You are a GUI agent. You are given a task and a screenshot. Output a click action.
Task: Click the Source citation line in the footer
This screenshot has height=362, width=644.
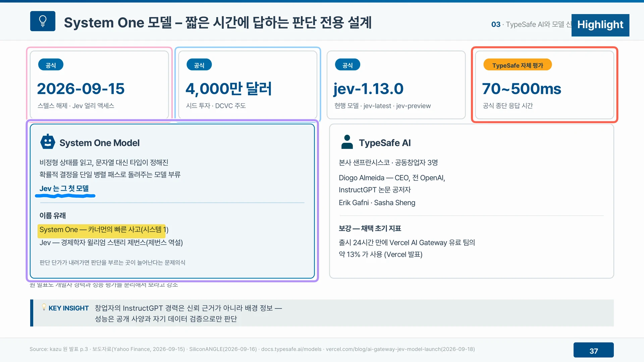click(x=252, y=349)
